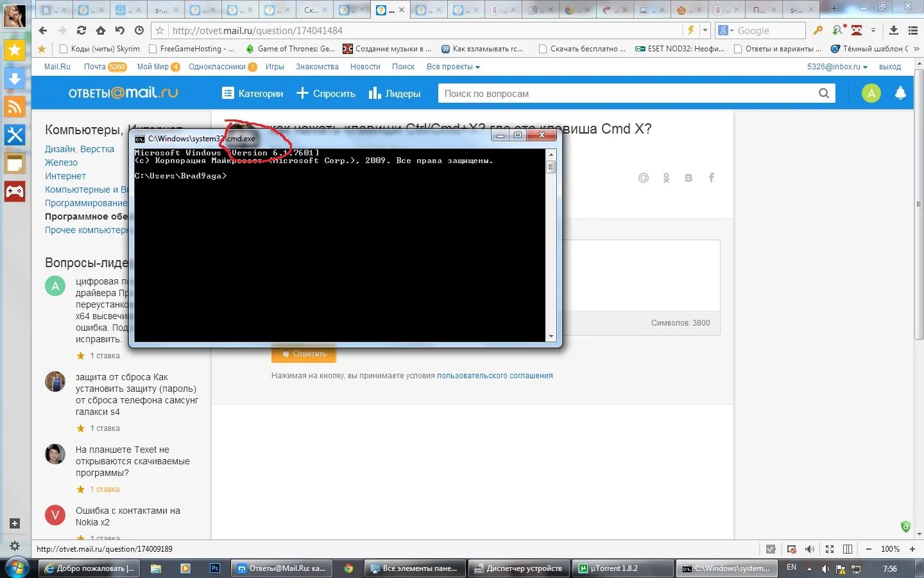Open the address bar dropdown arrow
924x578 pixels.
pyautogui.click(x=705, y=30)
